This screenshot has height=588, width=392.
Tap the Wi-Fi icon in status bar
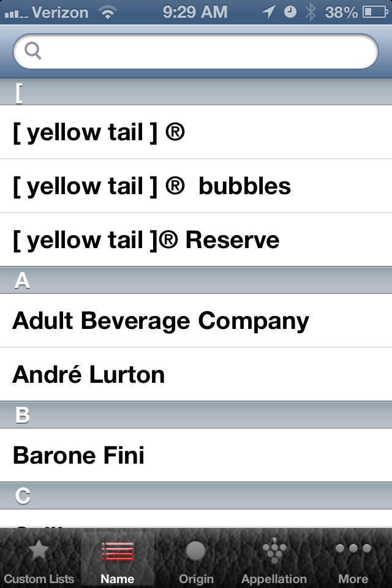[x=108, y=12]
